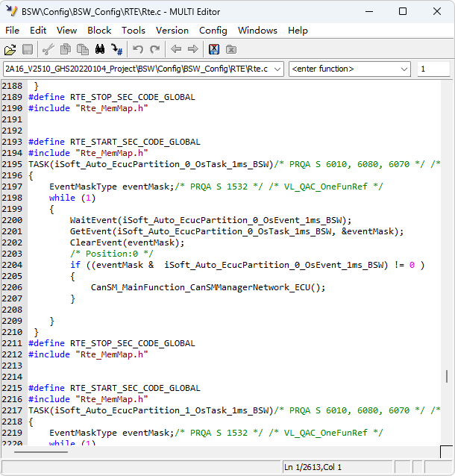The width and height of the screenshot is (455, 476).
Task: Click the Paste clipboard icon
Action: coord(82,49)
